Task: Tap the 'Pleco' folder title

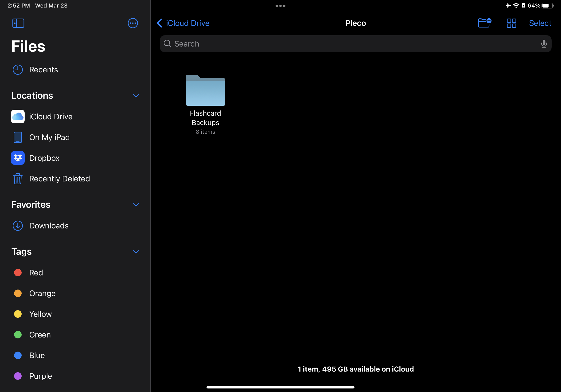Action: point(355,23)
